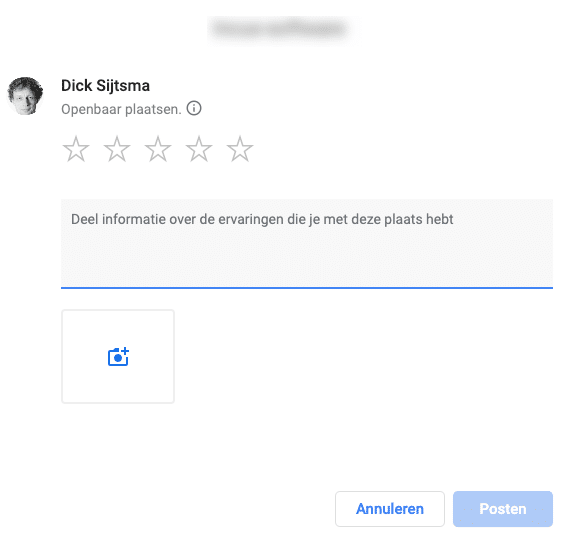Open the photo upload tile

pos(118,357)
